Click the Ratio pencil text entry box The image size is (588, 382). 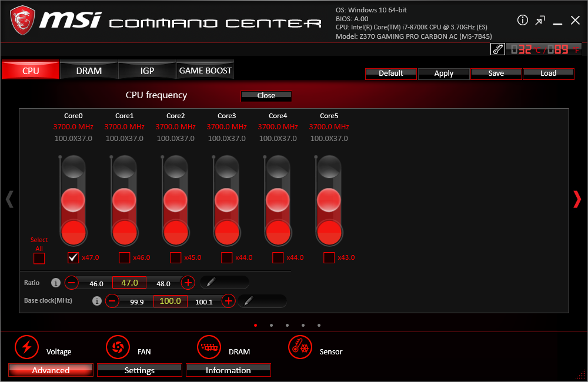pyautogui.click(x=225, y=282)
